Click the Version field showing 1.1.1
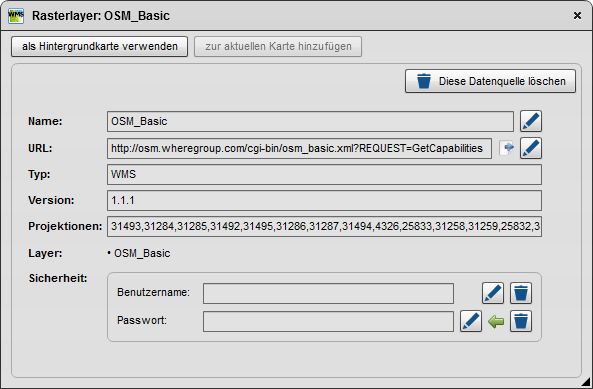This screenshot has width=593, height=389. click(324, 200)
